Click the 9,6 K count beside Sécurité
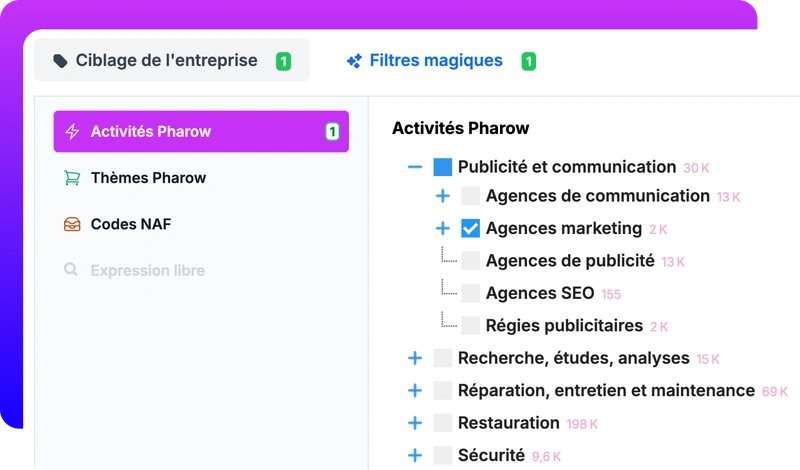The width and height of the screenshot is (800, 470). click(x=546, y=456)
